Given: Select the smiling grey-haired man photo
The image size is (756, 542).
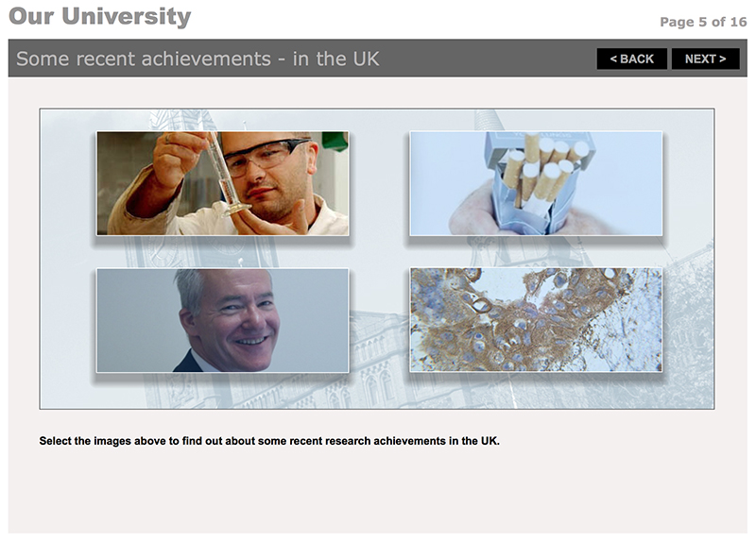Looking at the screenshot, I should 223,320.
